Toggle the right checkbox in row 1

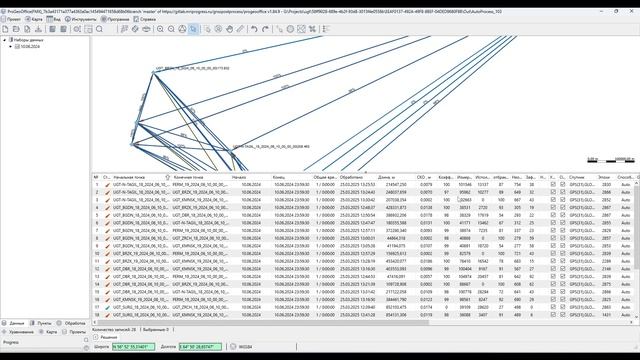tap(562, 184)
